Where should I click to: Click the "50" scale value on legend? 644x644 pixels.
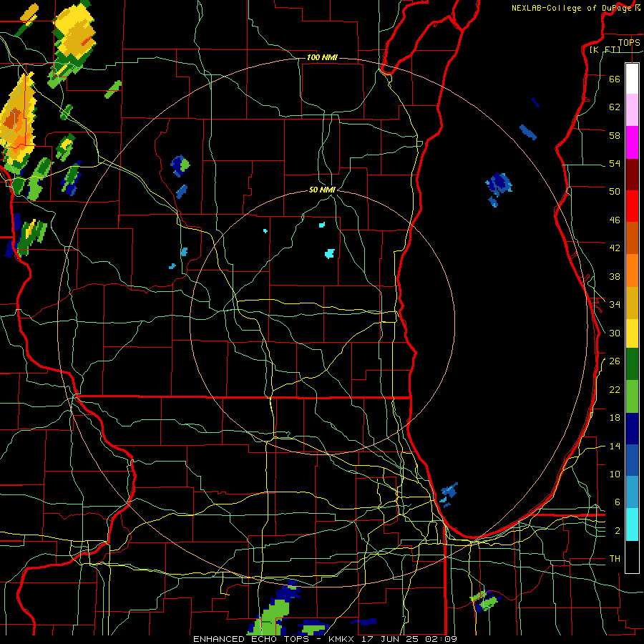(615, 191)
